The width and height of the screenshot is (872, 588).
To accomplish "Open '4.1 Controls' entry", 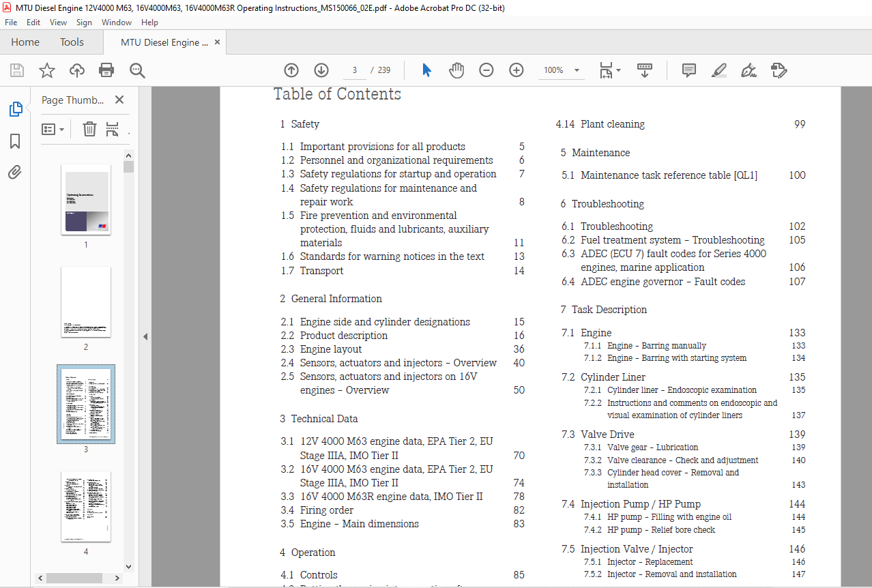I will coord(403,575).
